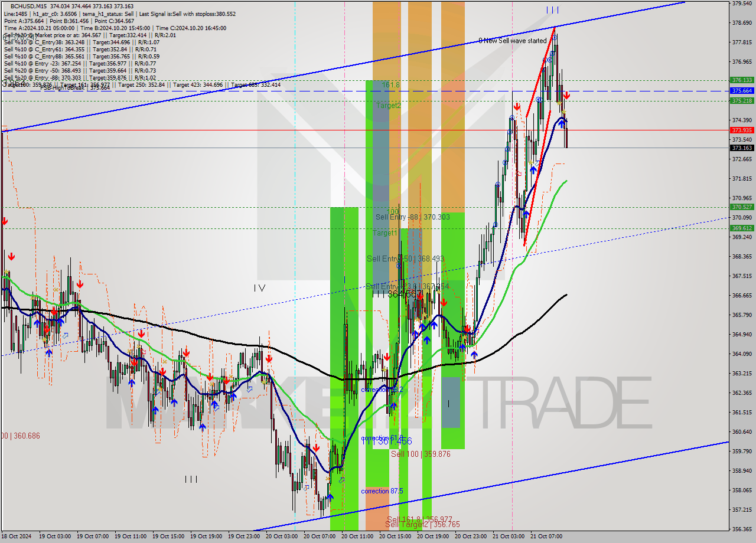This screenshot has height=543, width=756.
Task: Click the 377.815 price axis label
Action: pos(742,42)
